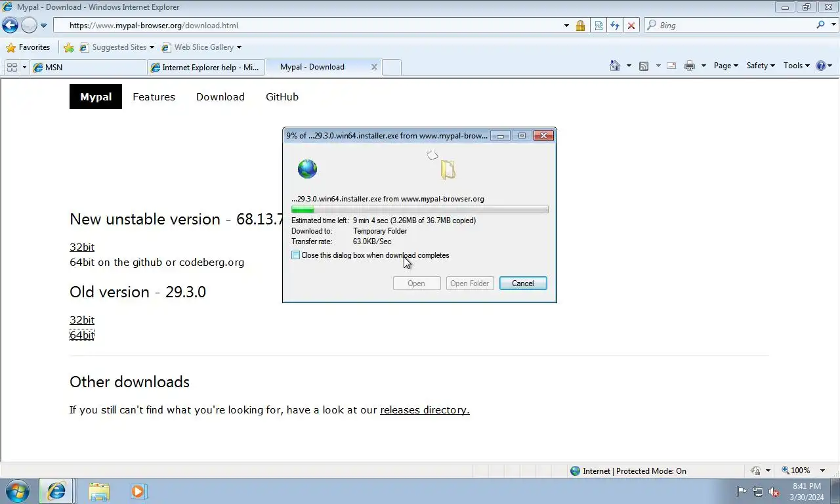Image resolution: width=840 pixels, height=504 pixels.
Task: Click the 32bit link under unstable version
Action: (82, 247)
